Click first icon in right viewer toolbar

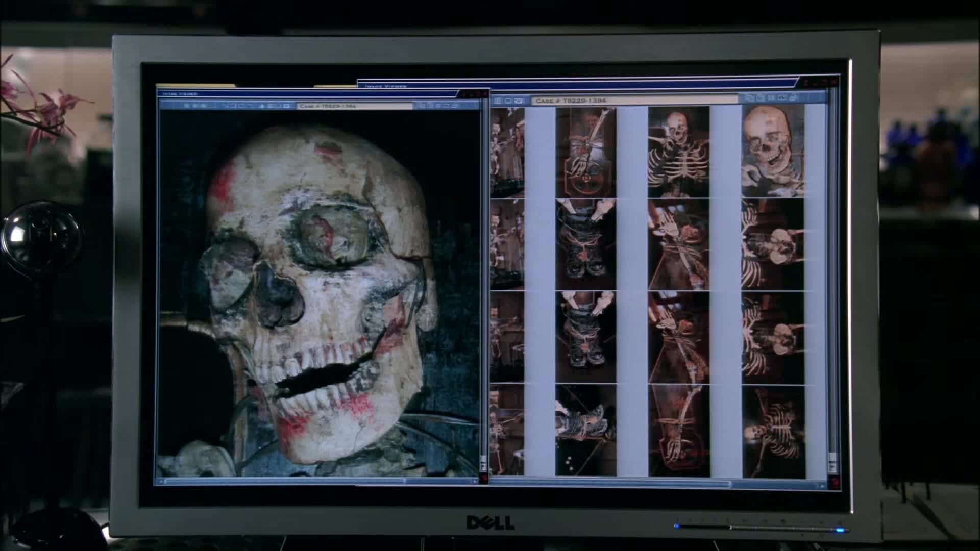tap(497, 101)
